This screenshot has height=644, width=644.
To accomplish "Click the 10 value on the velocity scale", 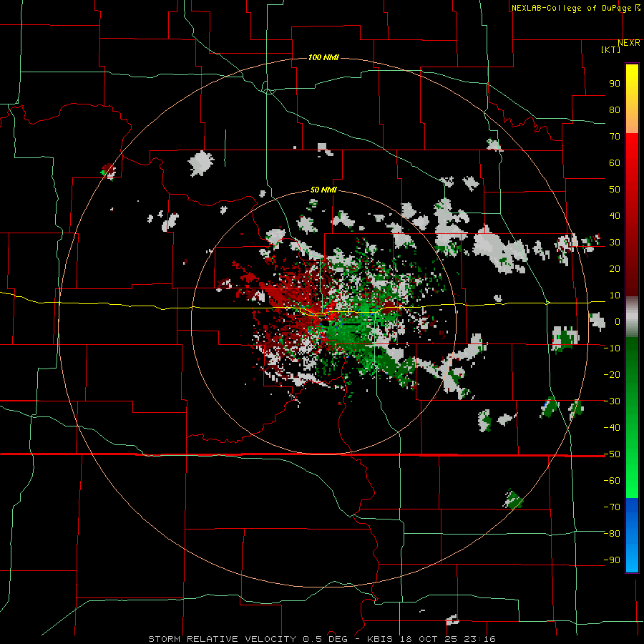I will (615, 296).
